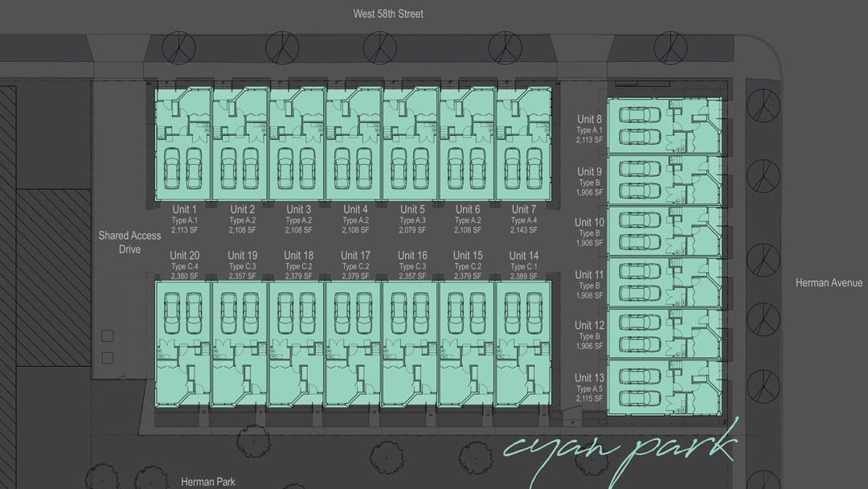Click the Unit 13 Type A.5 label

(x=589, y=388)
